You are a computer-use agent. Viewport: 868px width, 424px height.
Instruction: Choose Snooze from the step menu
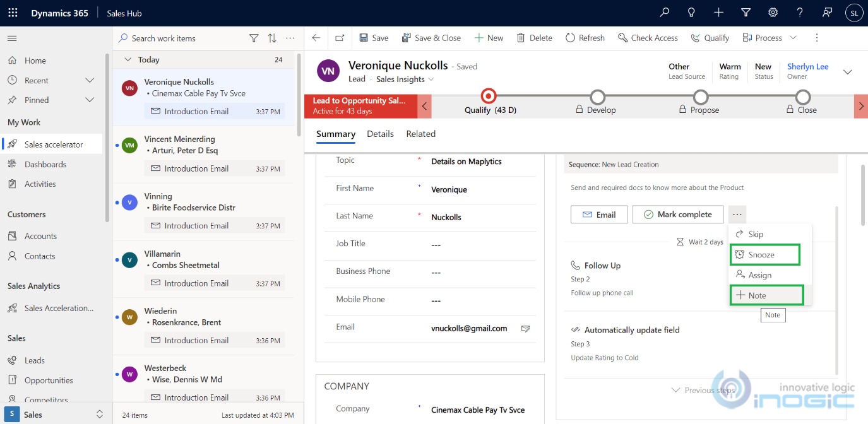765,255
